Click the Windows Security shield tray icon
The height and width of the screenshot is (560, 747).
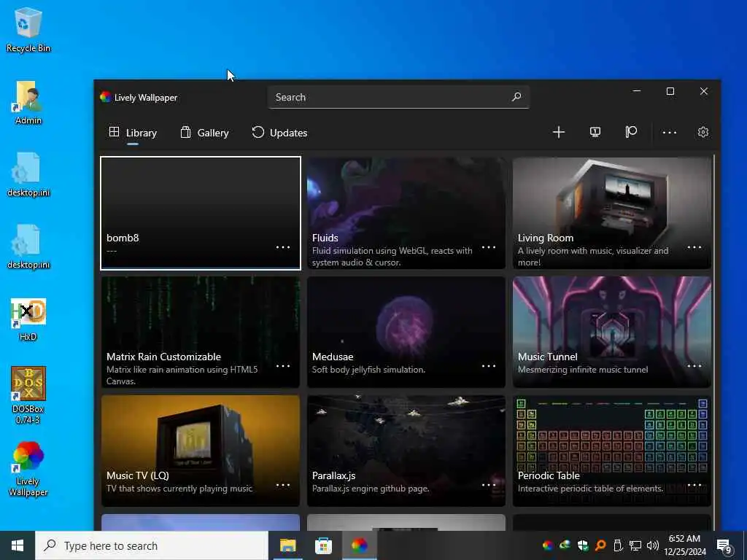[x=583, y=545]
